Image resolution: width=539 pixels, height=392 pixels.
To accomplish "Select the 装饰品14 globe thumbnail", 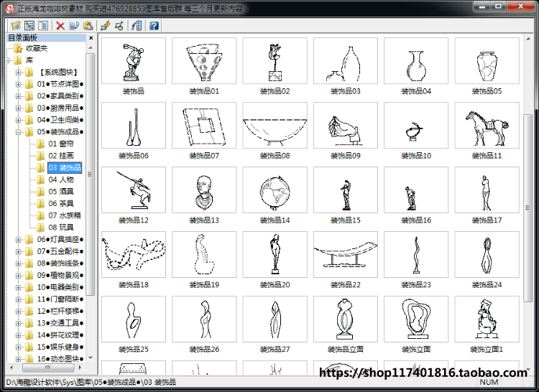I will (x=275, y=190).
